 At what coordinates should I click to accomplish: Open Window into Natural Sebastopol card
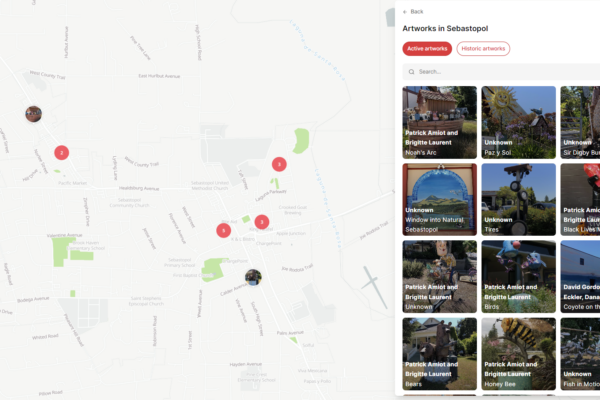coord(440,199)
